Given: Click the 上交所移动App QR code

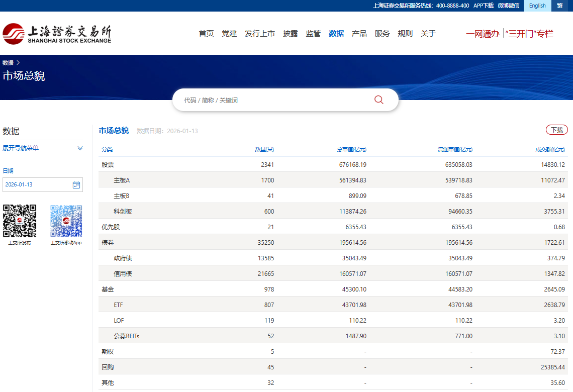Looking at the screenshot, I should [x=66, y=221].
